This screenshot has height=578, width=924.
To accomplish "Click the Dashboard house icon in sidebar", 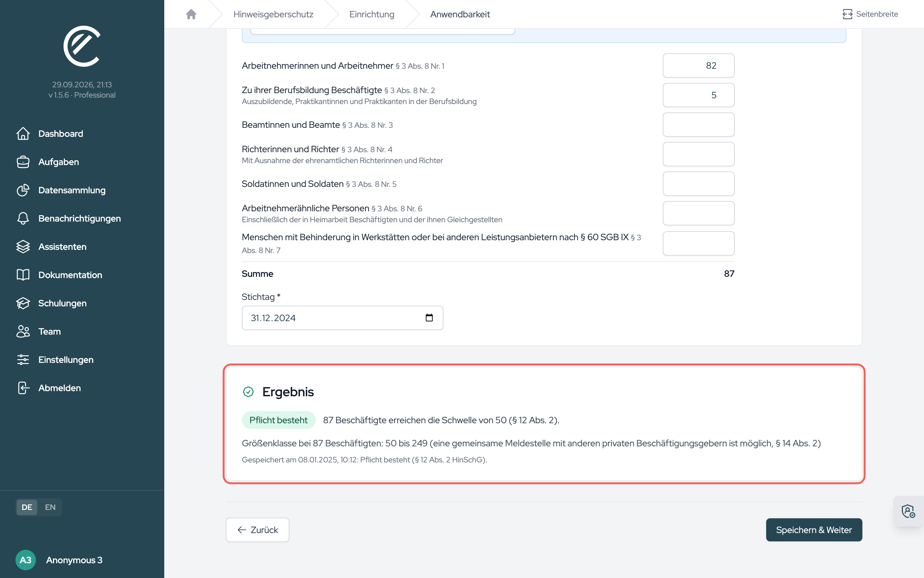I will point(23,134).
